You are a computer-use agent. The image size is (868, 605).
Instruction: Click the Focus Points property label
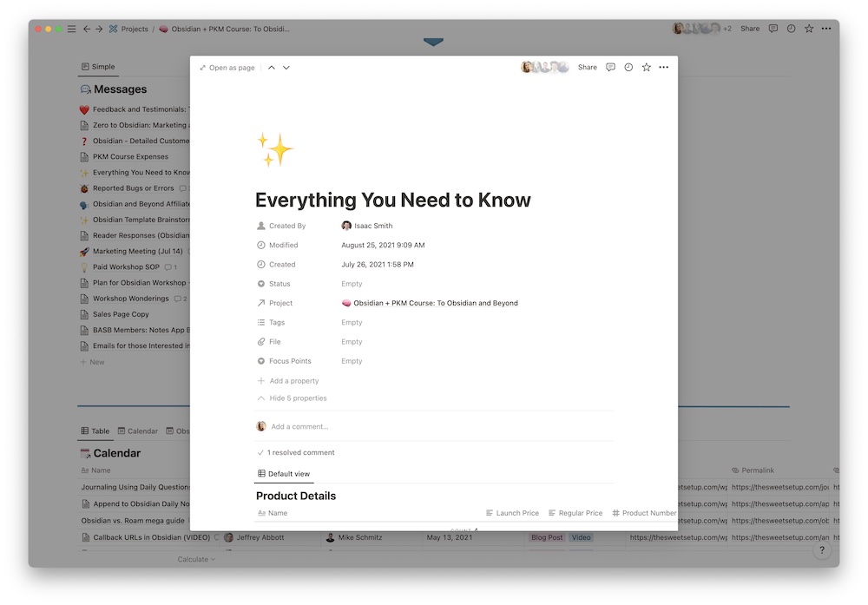click(284, 361)
